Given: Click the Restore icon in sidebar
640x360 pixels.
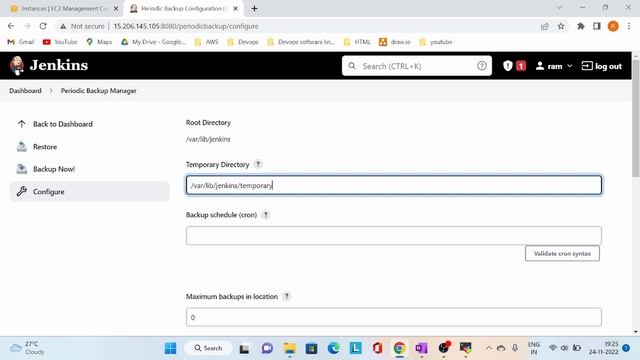Looking at the screenshot, I should [x=22, y=147].
